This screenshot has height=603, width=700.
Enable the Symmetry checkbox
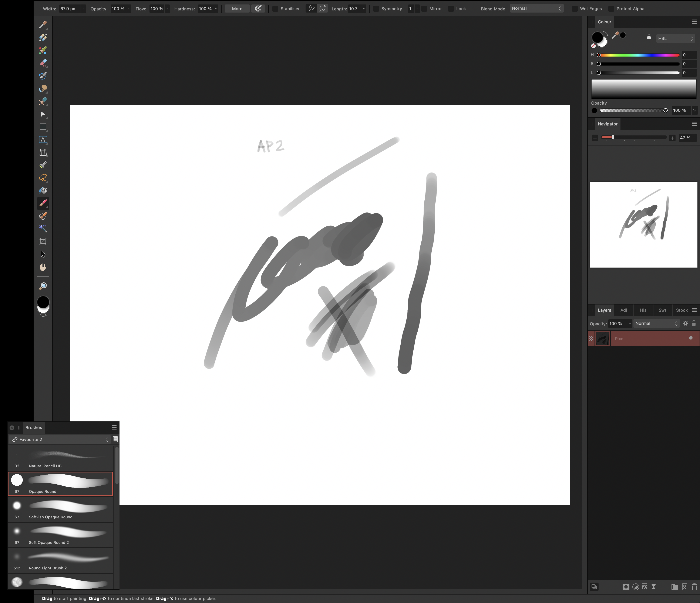point(376,9)
